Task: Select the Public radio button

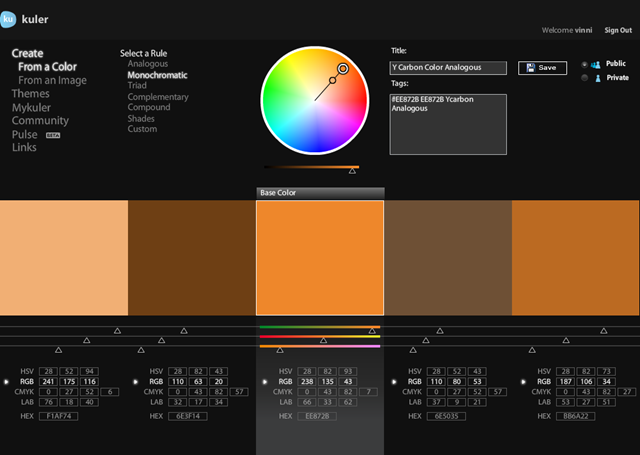Action: pos(584,64)
